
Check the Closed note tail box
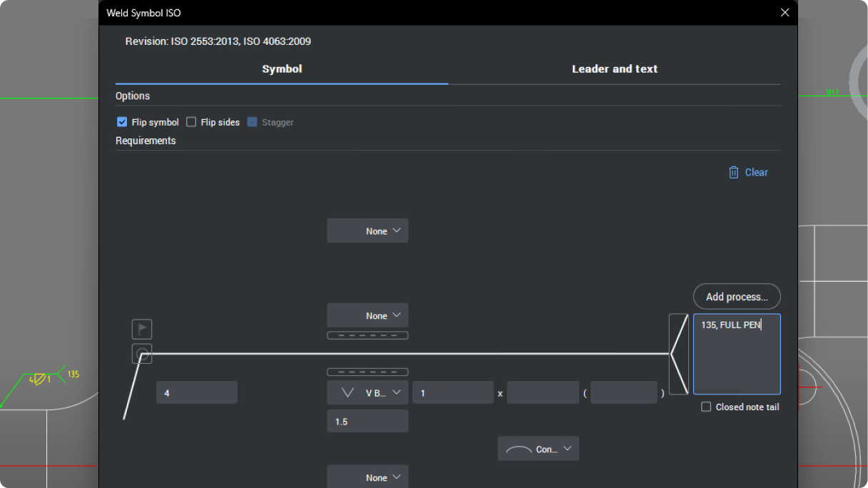pyautogui.click(x=705, y=406)
